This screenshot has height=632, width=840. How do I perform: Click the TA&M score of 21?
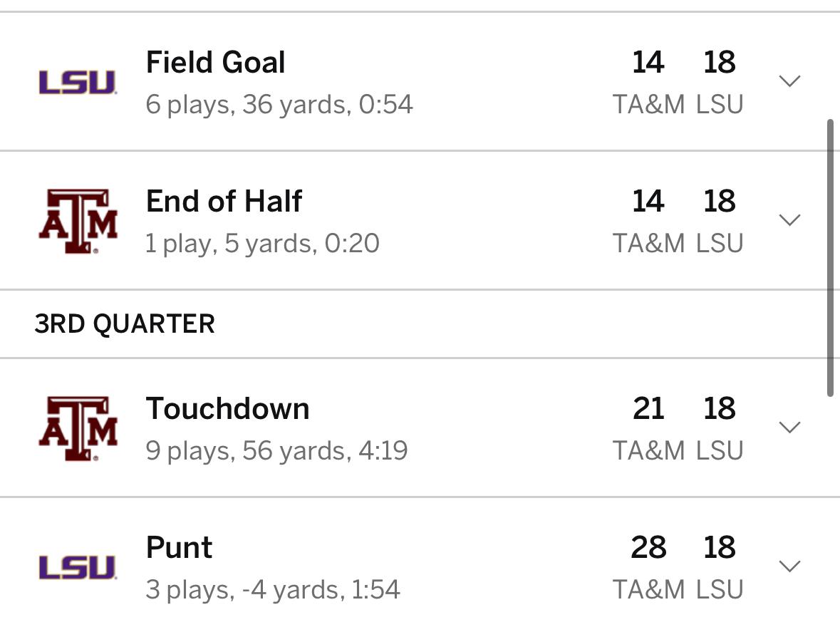pyautogui.click(x=648, y=409)
